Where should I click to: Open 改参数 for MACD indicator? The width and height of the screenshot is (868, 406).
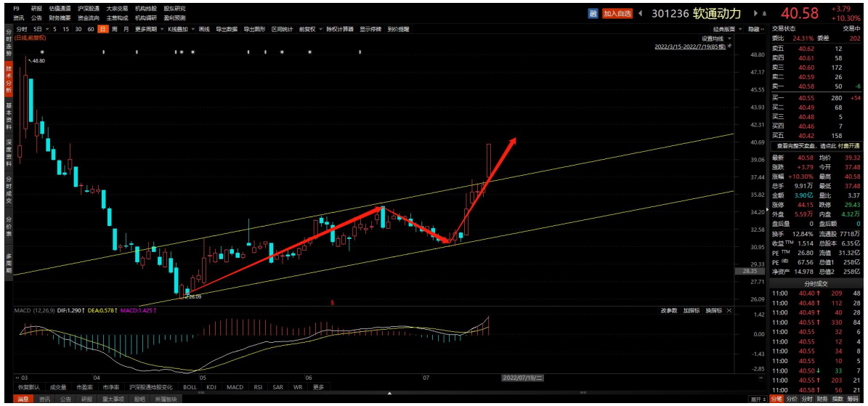click(x=669, y=311)
